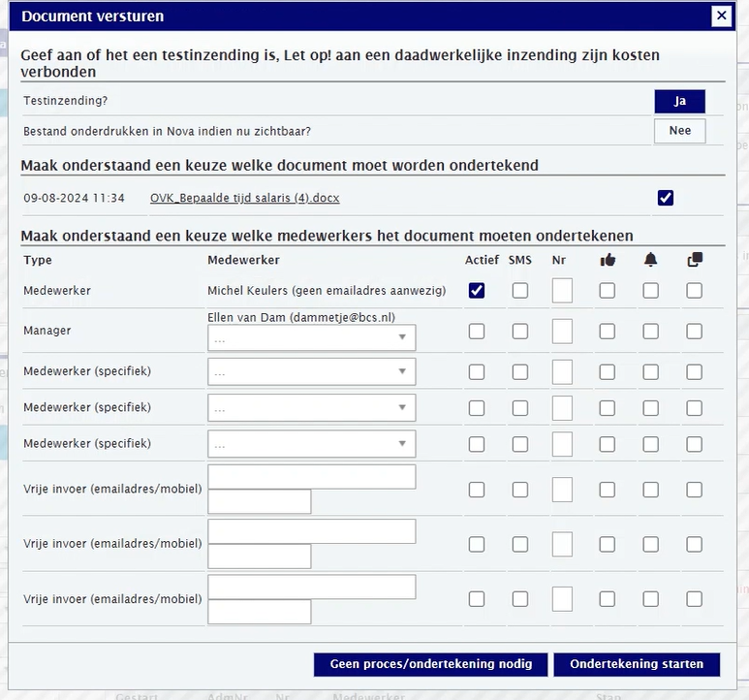Click the first Vrije invoer email field
Image resolution: width=749 pixels, height=700 pixels.
click(311, 476)
